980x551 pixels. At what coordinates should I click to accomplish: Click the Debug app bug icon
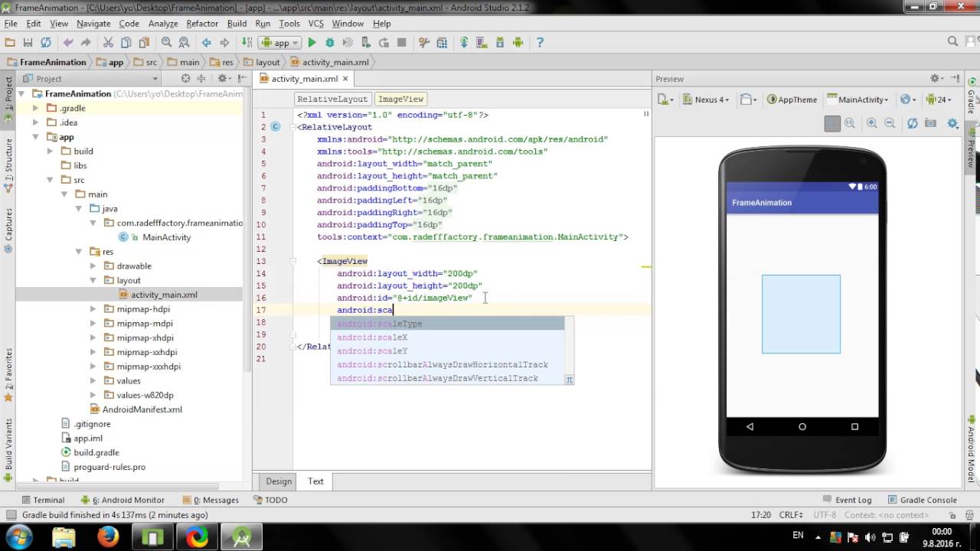click(x=330, y=43)
